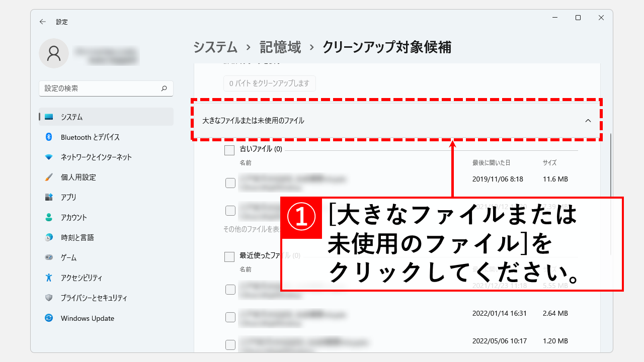Screen dimensions: 644x362
Task: Check the 古いファイル group checkbox
Action: click(x=229, y=150)
